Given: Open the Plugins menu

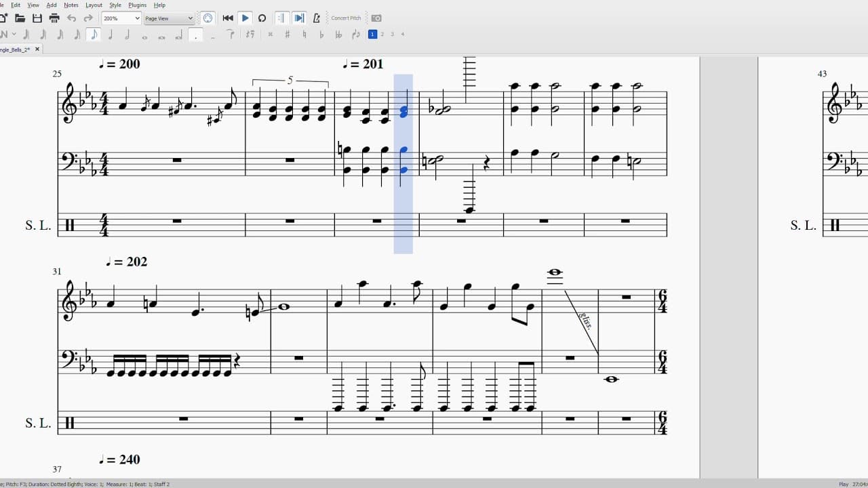Looking at the screenshot, I should (x=138, y=5).
